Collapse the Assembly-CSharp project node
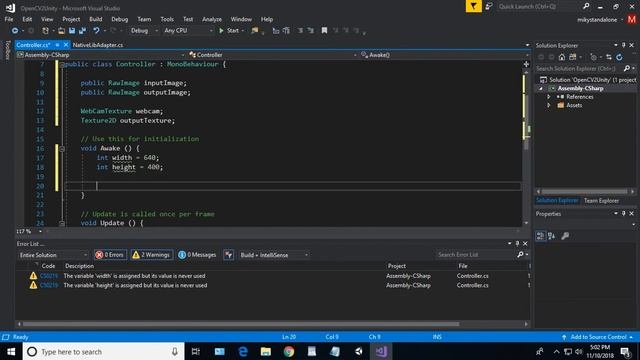 [x=541, y=89]
